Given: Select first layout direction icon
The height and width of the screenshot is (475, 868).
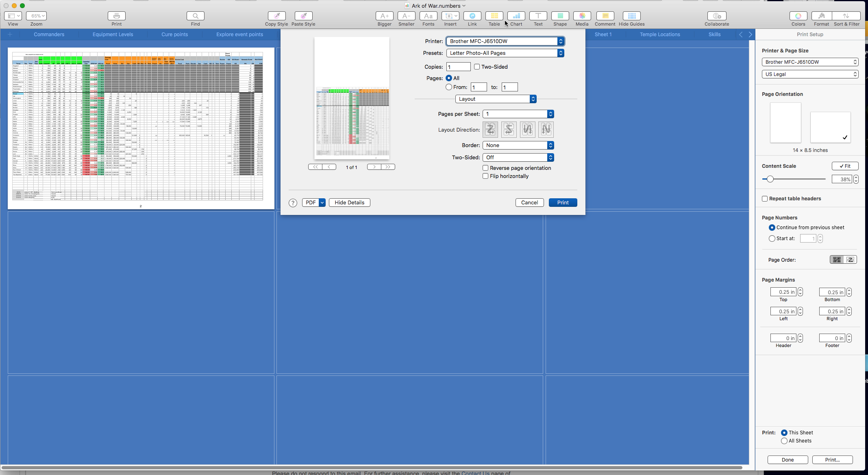Looking at the screenshot, I should (490, 130).
